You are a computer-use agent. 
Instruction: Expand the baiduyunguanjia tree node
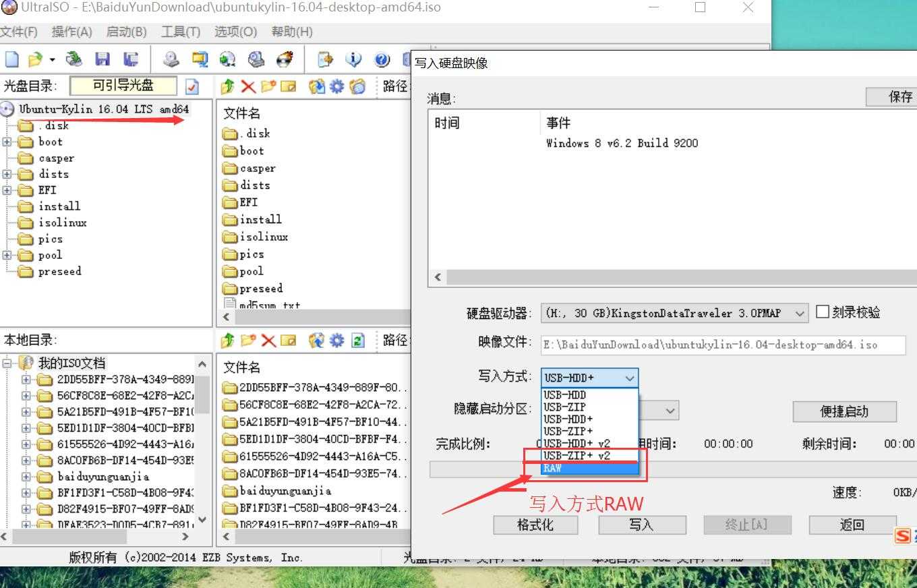[26, 477]
